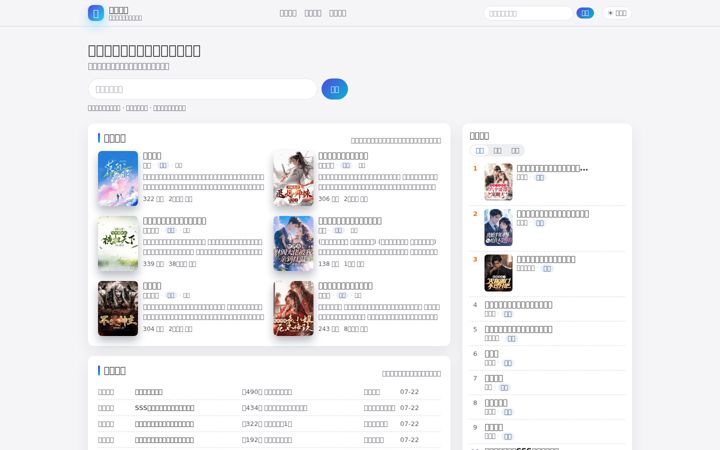Open the swordswoman book cover with red calligraphy
This screenshot has height=450, width=720.
coord(293,178)
